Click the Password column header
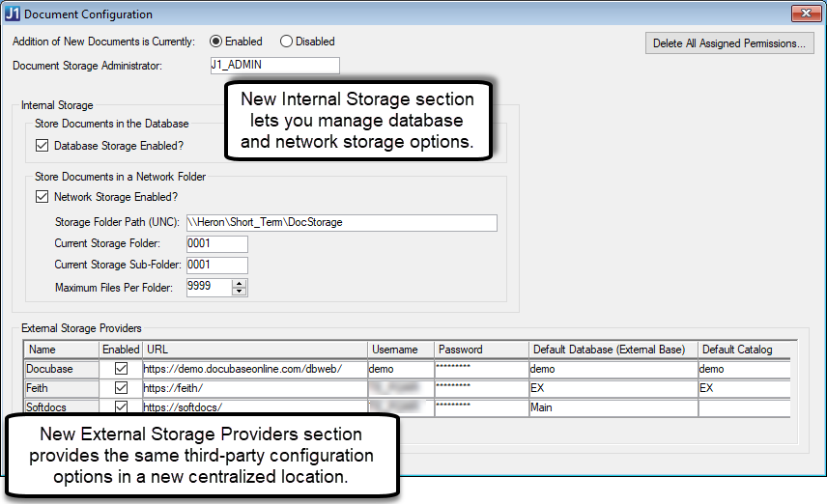Screen dimensions: 827x504 (x=481, y=350)
